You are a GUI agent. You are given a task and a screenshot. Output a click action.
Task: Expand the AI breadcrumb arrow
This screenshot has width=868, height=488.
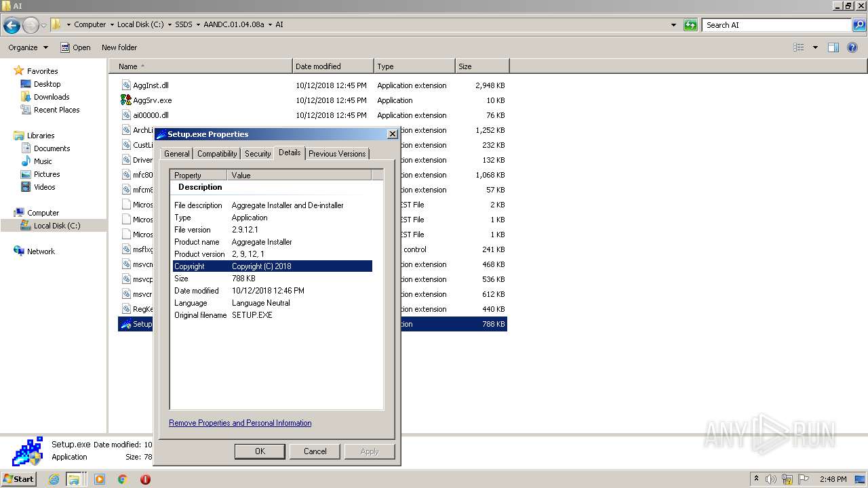click(271, 24)
